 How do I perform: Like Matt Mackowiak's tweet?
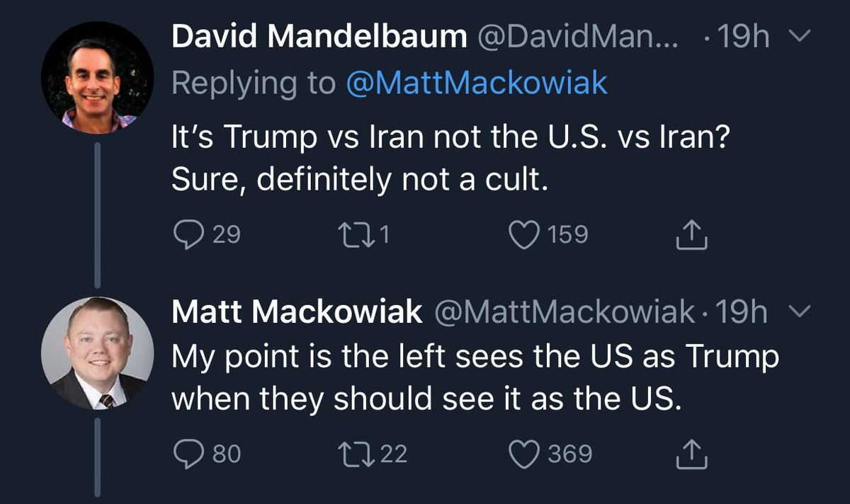tap(526, 454)
